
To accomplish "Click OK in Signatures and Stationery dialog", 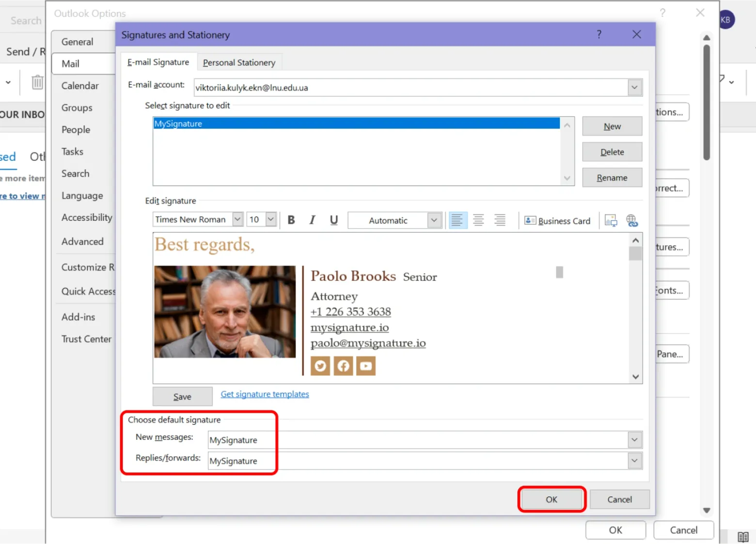I will [x=551, y=499].
